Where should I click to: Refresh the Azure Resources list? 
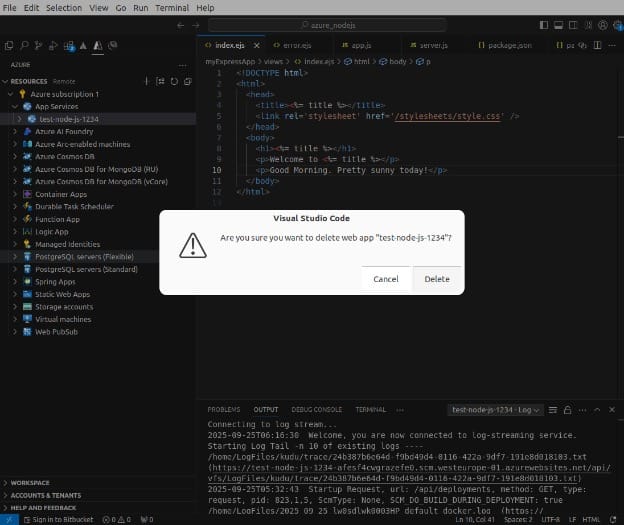click(x=174, y=81)
